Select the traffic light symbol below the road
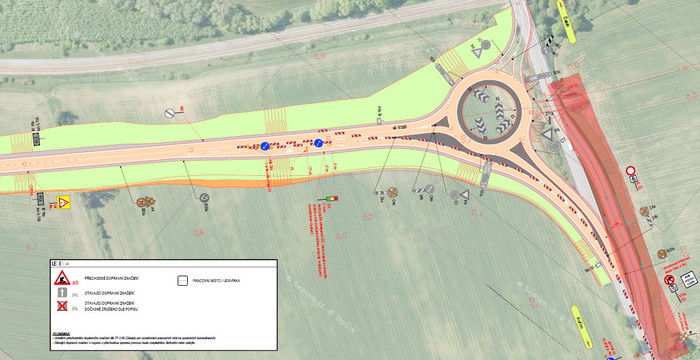Viewport: 700px width, 360px height. (328, 198)
